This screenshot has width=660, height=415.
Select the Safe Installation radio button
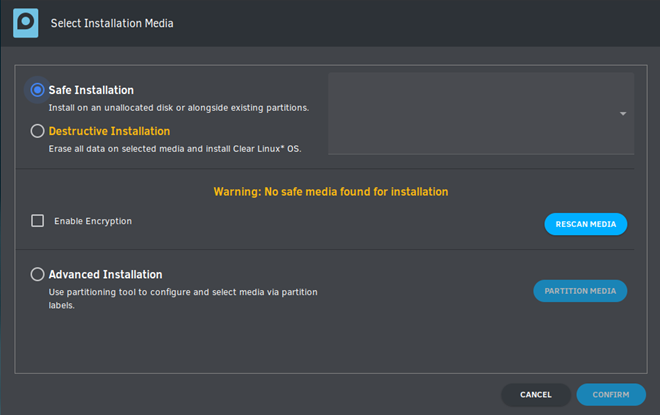(x=37, y=90)
